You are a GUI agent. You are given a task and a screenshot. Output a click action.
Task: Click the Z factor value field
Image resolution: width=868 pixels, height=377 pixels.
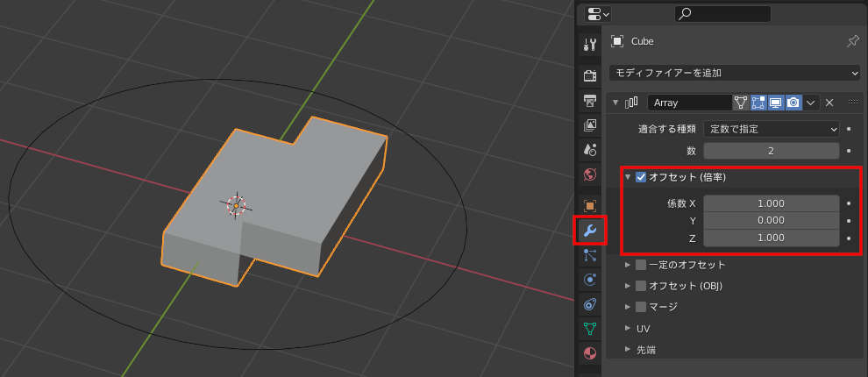click(x=772, y=238)
